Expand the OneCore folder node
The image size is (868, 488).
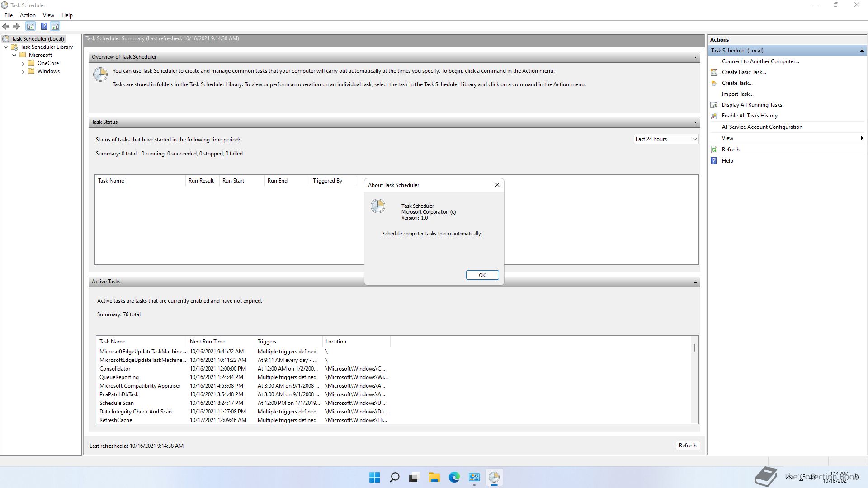23,63
